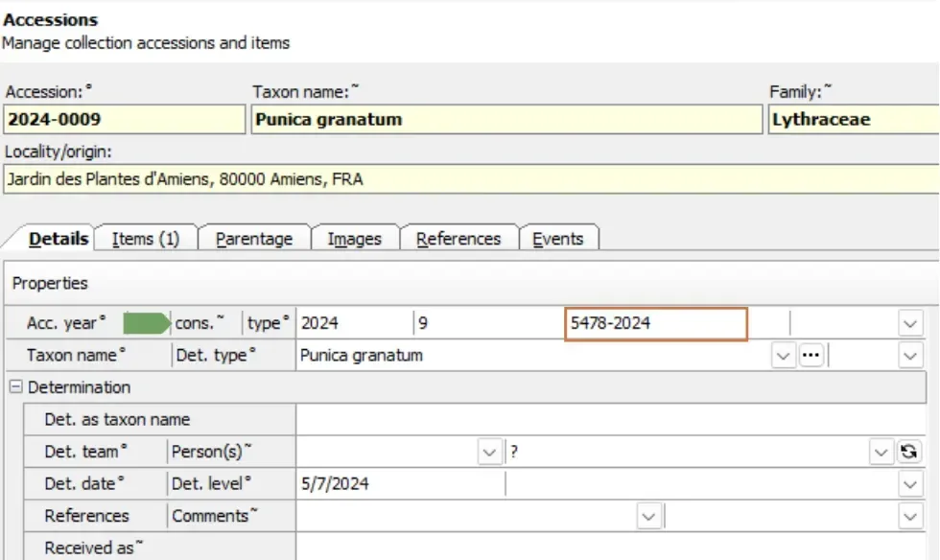Select the References tab
The image size is (940, 560).
[458, 239]
